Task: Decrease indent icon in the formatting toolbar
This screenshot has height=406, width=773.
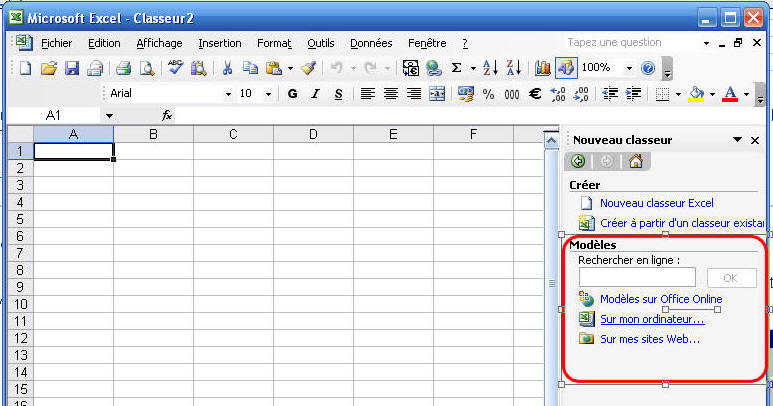Action: (x=610, y=94)
